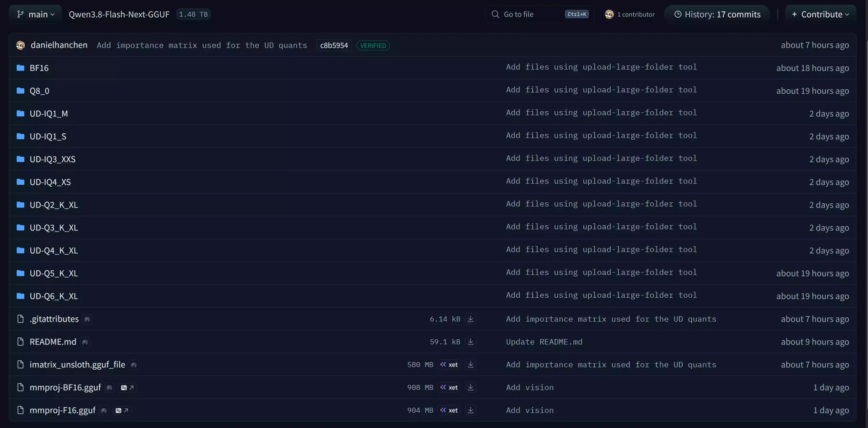Image resolution: width=868 pixels, height=428 pixels.
Task: Open GGUF viewer for mmproj-BF16.gguf
Action: point(127,388)
